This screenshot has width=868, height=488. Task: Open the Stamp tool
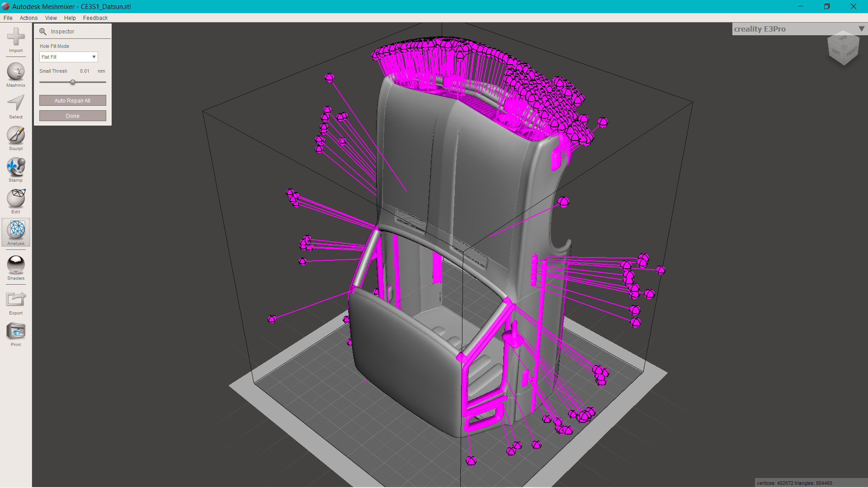pos(15,169)
